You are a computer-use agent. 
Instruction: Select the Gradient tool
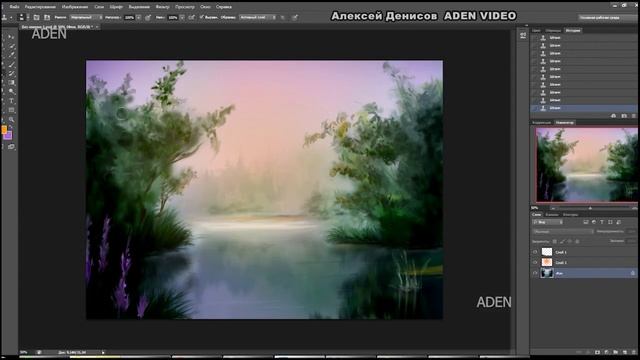tap(12, 82)
